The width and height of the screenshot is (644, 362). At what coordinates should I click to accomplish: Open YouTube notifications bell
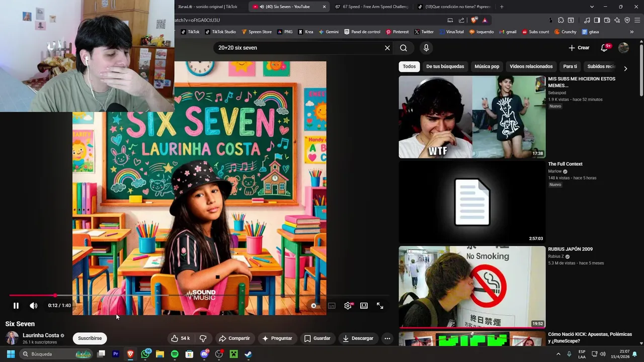coord(604,48)
